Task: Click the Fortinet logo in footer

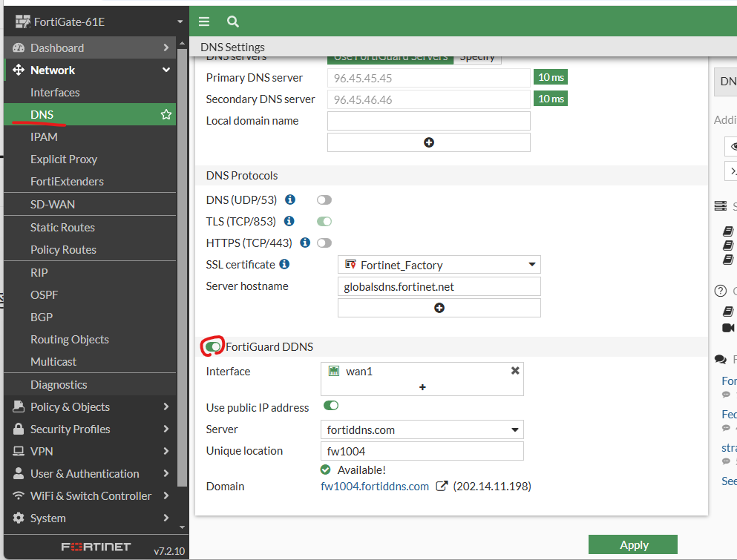Action: tap(96, 547)
